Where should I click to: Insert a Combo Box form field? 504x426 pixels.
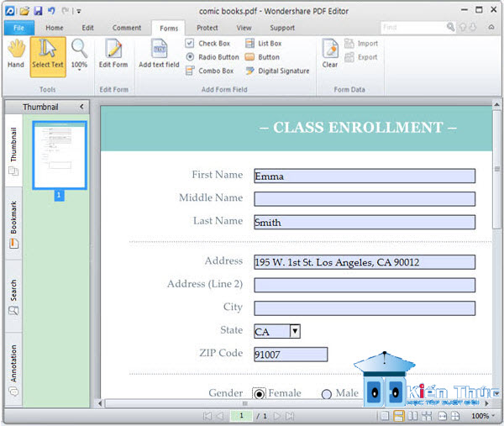tap(209, 71)
